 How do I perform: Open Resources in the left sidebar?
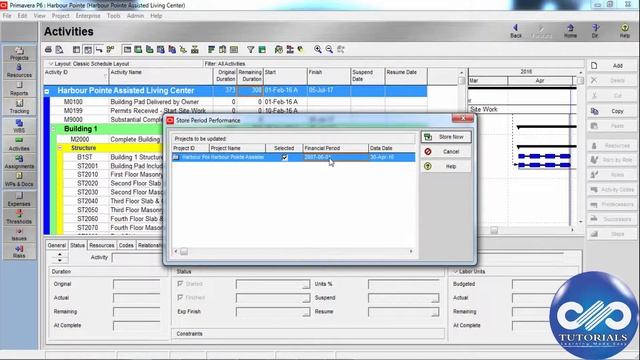click(19, 71)
